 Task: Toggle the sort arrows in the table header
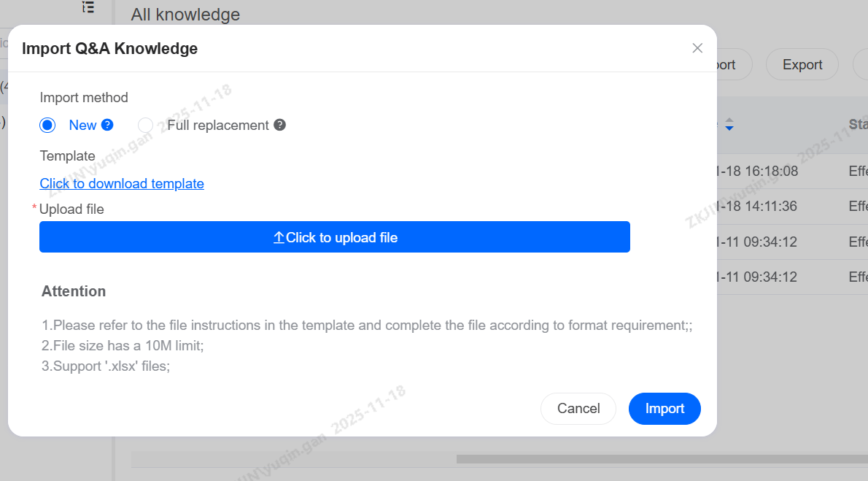729,125
